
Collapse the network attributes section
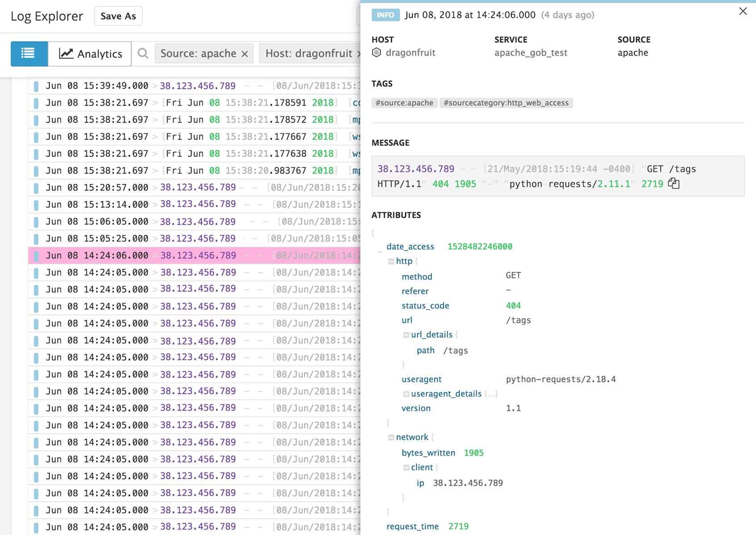(x=390, y=437)
